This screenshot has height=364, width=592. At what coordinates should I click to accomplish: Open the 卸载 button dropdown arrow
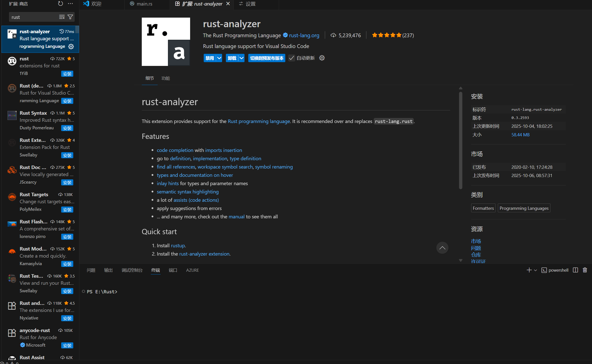tap(241, 58)
